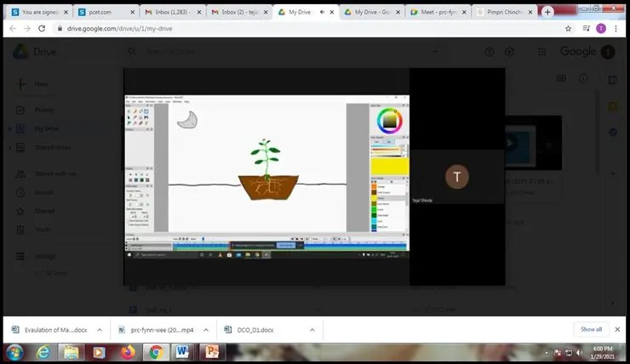Image resolution: width=630 pixels, height=364 pixels.
Task: Expand options for prc-fynn-wee mp4 download
Action: point(206,330)
